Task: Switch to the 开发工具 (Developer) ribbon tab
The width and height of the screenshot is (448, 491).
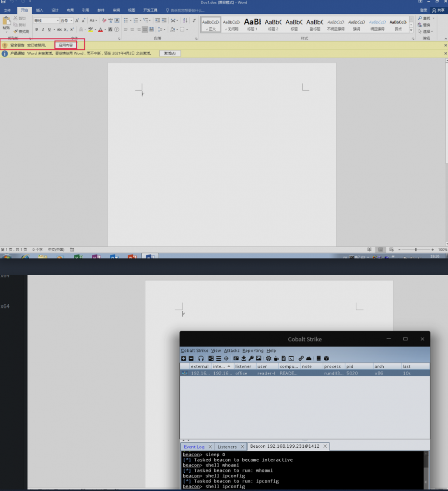Action: (150, 11)
